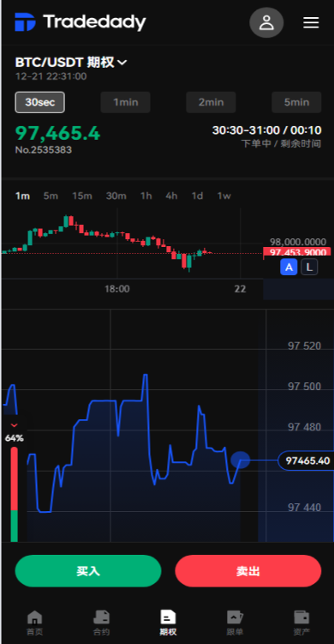This screenshot has height=644, width=334.
Task: Click the red-green 64% sentiment bar
Action: (x=15, y=495)
